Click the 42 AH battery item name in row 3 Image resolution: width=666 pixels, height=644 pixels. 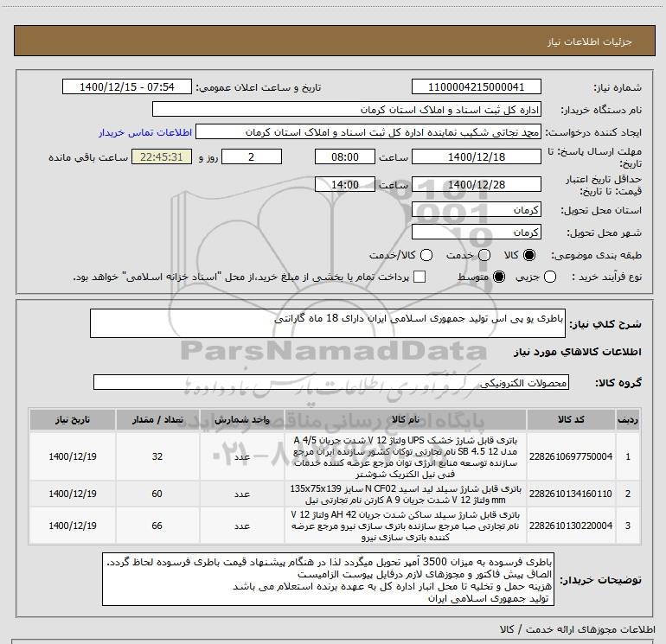tap(405, 526)
